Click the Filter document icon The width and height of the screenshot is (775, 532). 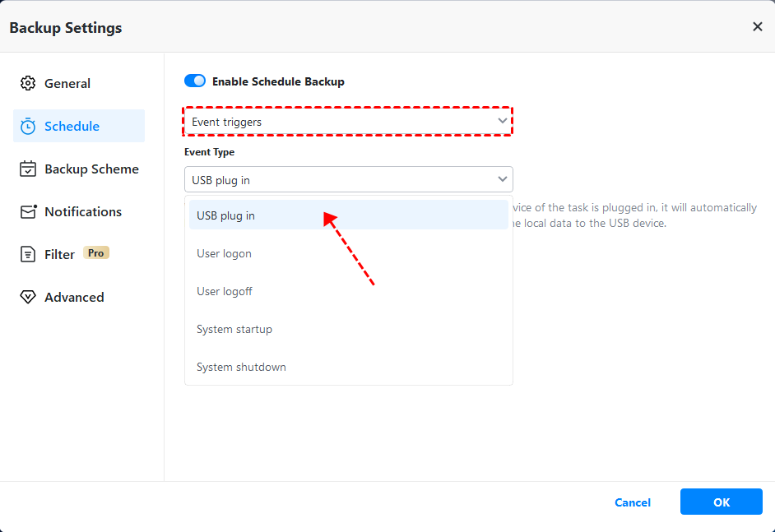tap(28, 254)
